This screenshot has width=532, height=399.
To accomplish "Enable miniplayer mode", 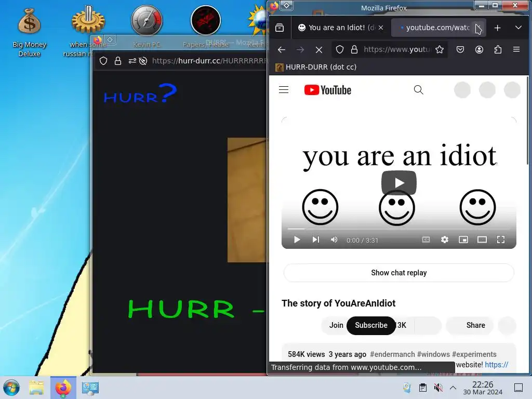I will coord(463,240).
